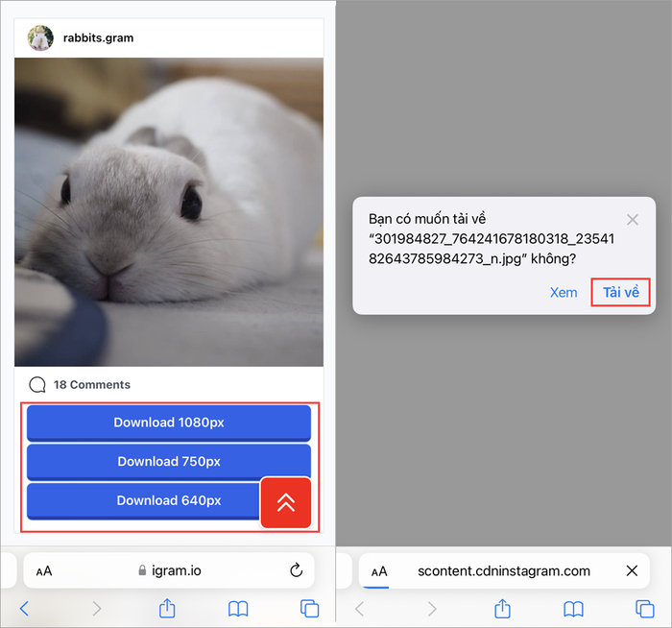Tap the red scroll-to-top arrow button
The width and height of the screenshot is (672, 628).
286,502
